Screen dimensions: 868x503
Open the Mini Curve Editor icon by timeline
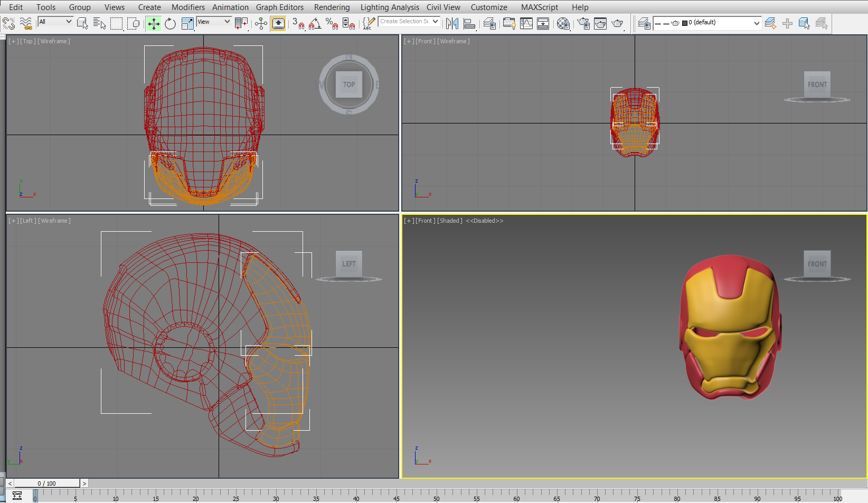17,496
